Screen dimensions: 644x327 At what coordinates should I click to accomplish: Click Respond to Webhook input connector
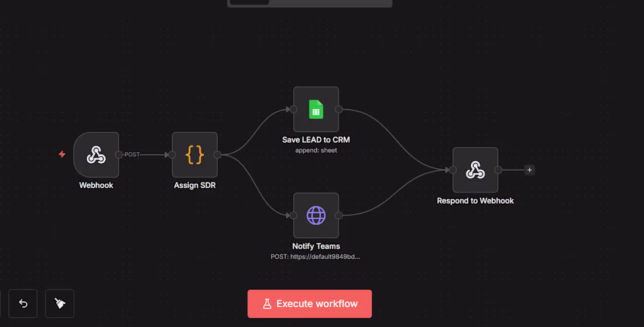tap(453, 170)
